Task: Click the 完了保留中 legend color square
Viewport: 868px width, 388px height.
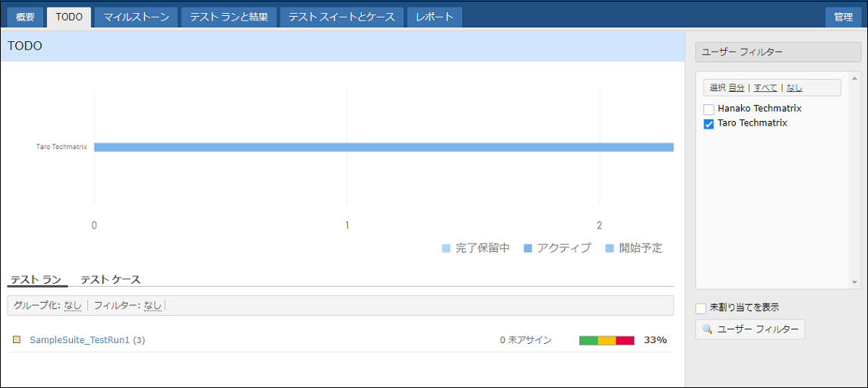Action: [446, 248]
